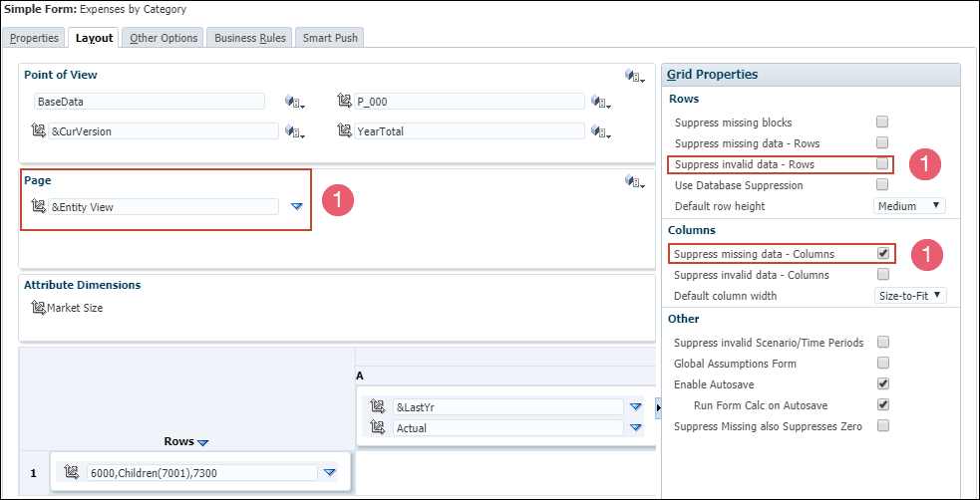The height and width of the screenshot is (500, 980).
Task: Open member selector next to P_000
Action: pos(601,102)
